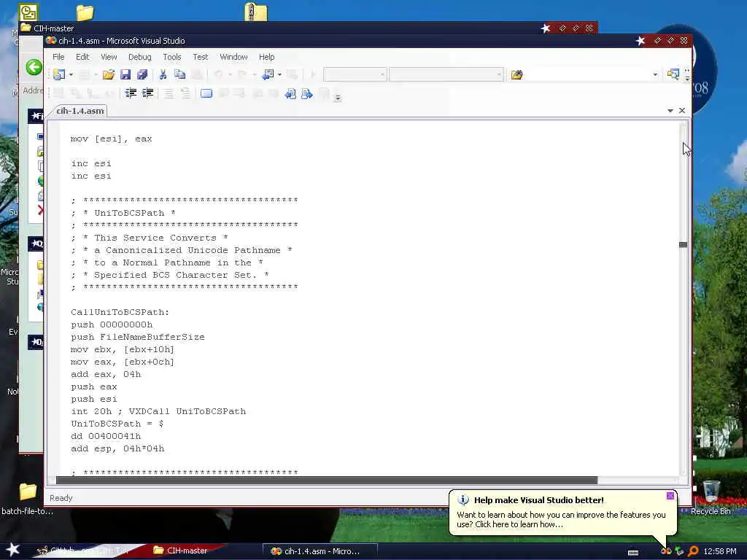Click the Visual Studio tray notification icon
The height and width of the screenshot is (560, 747).
[x=665, y=551]
